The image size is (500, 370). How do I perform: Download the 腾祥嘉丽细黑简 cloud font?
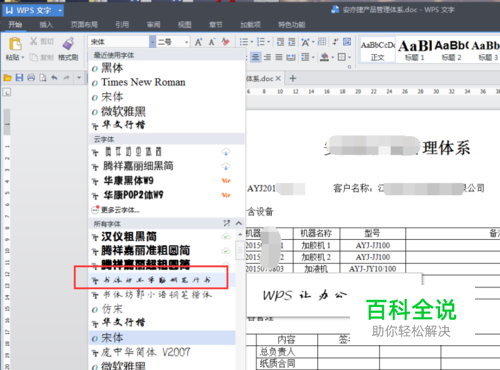(226, 166)
